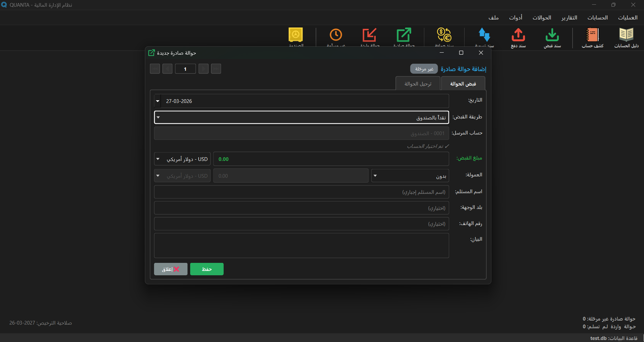
Task: Click the recipient name required field
Action: (301, 192)
